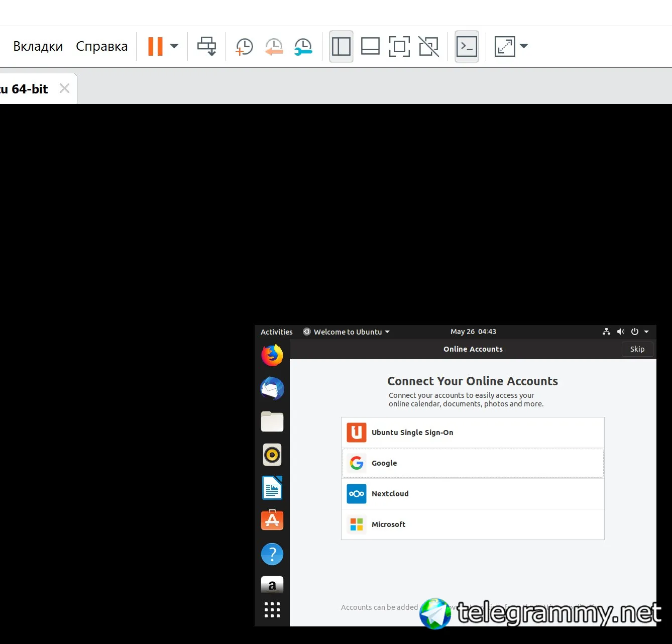
Task: Expand the stretch display options arrow
Action: point(524,46)
